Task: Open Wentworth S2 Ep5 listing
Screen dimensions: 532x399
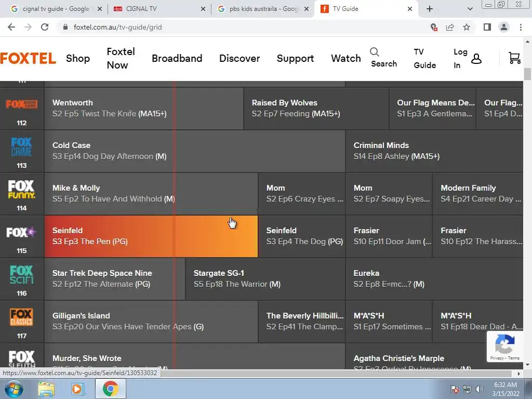Action: click(144, 109)
